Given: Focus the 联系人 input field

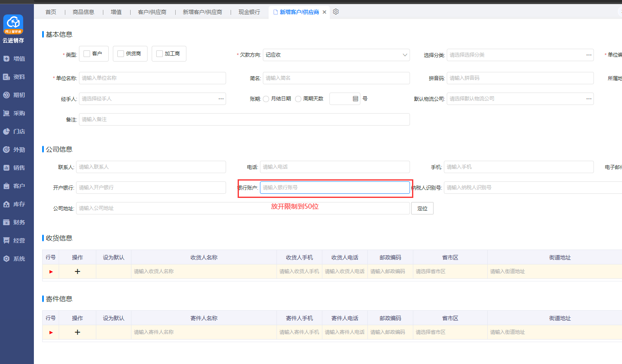Looking at the screenshot, I should [151, 167].
